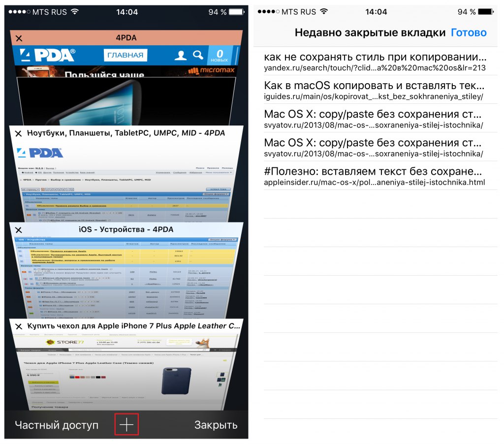This screenshot has height=444, width=504.
Task: Tap battery icon in right status bar
Action: tap(486, 12)
